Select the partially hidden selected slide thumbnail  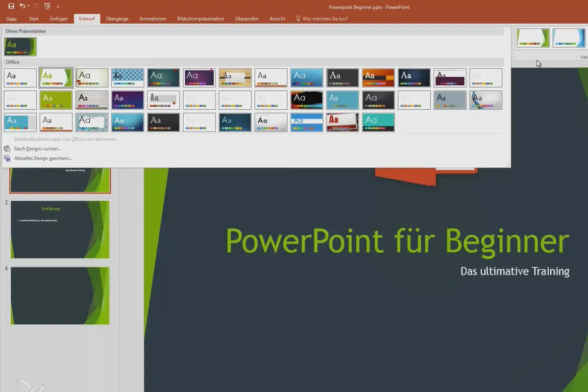60,180
